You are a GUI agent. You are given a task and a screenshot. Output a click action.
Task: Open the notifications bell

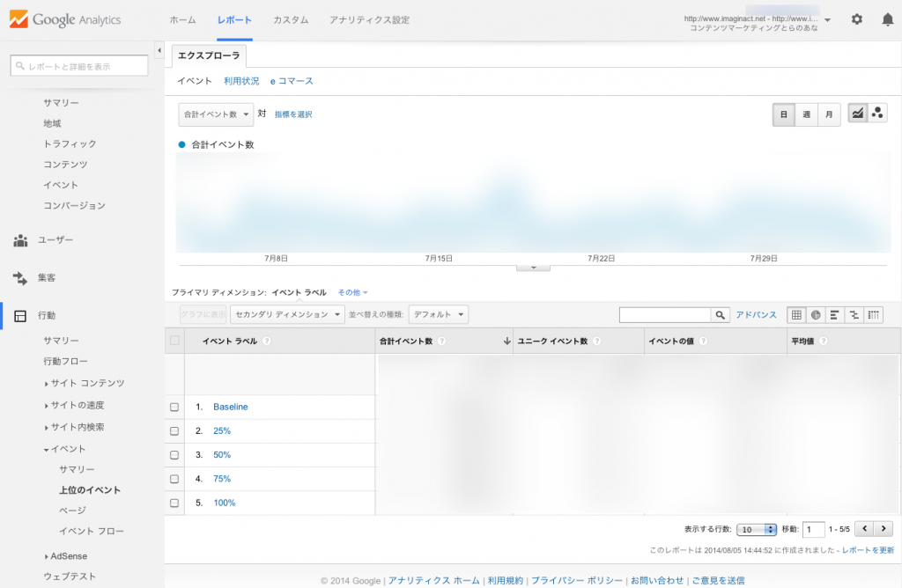click(x=887, y=19)
